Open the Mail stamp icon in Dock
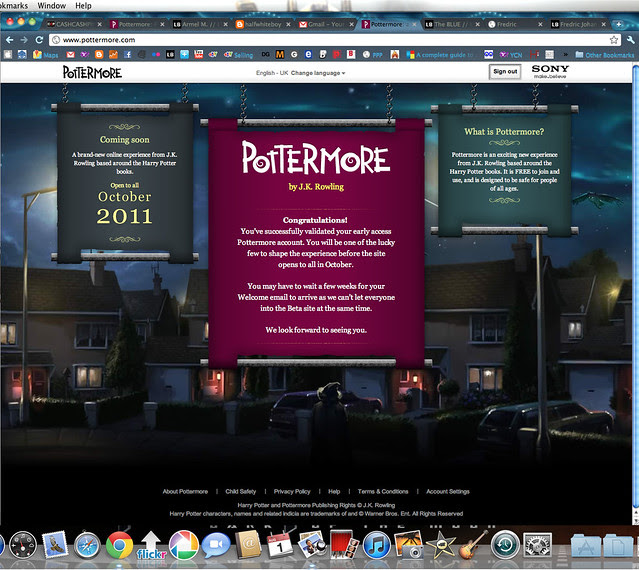This screenshot has width=639, height=570. click(x=54, y=545)
